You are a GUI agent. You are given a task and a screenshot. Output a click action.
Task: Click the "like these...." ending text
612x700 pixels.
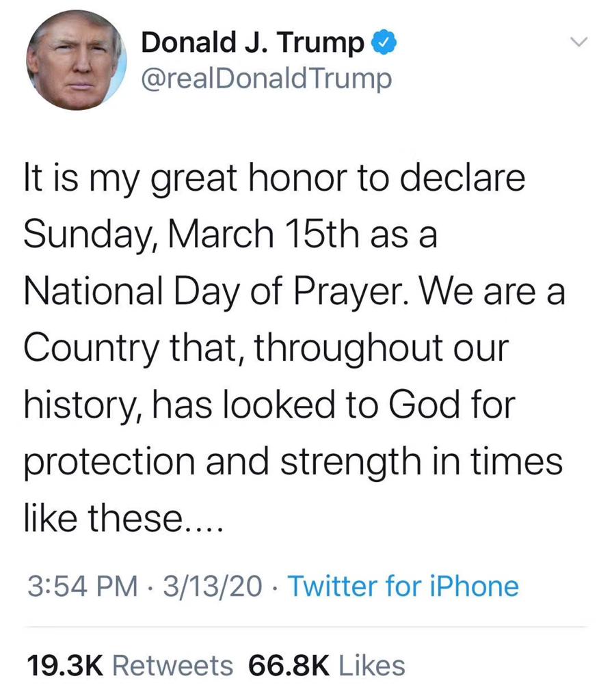click(123, 517)
